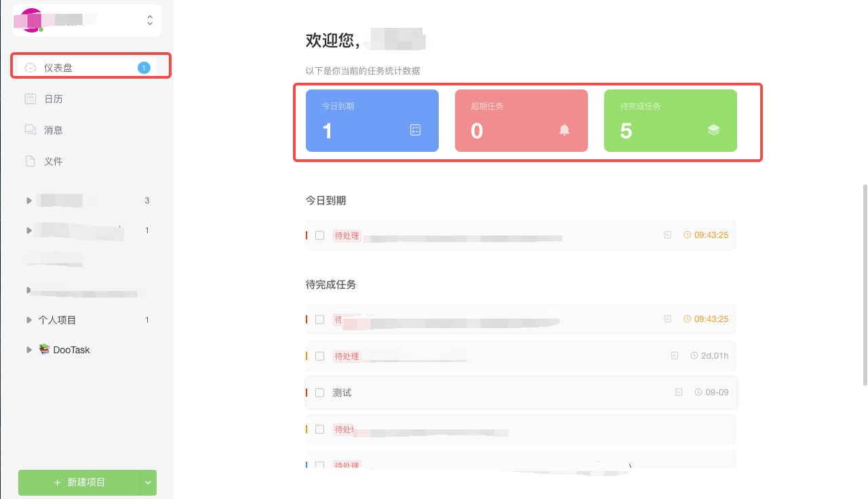Click the DooTask logo icon in sidebar
The width and height of the screenshot is (868, 499).
(x=45, y=349)
